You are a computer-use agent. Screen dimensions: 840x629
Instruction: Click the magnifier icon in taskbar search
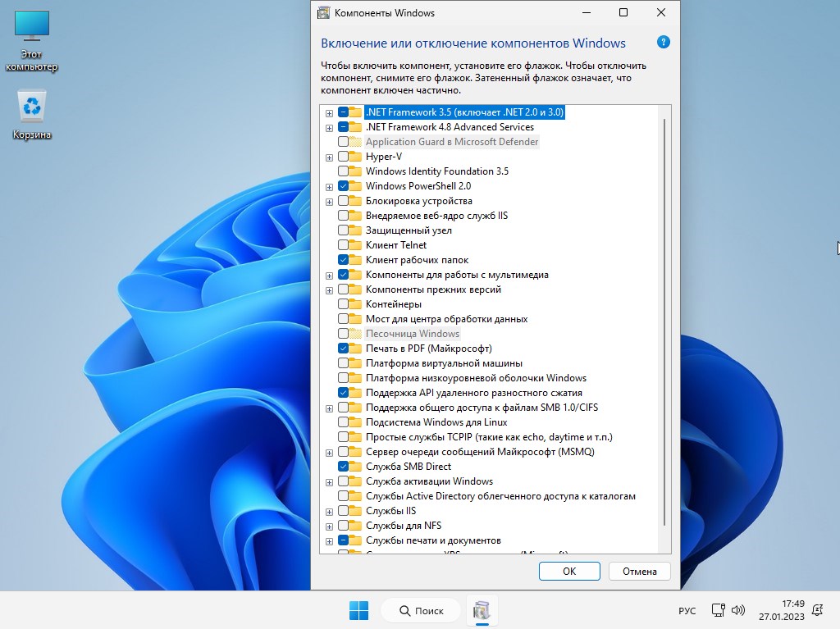[404, 610]
